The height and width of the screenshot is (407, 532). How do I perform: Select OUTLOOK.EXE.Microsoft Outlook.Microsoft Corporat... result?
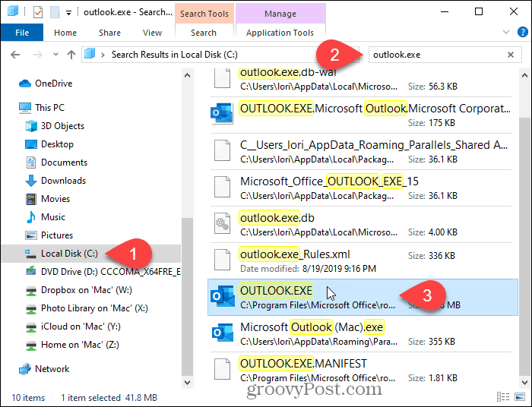click(361, 115)
